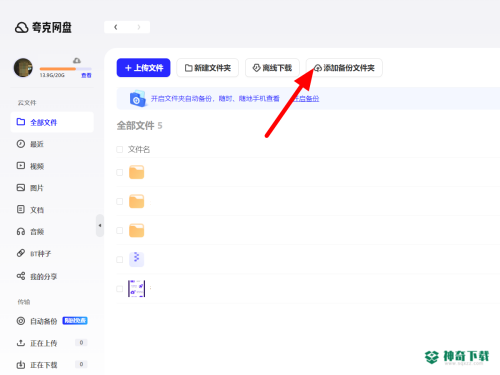This screenshot has height=375, width=500.
Task: Open the third folder in the list
Action: [x=136, y=230]
